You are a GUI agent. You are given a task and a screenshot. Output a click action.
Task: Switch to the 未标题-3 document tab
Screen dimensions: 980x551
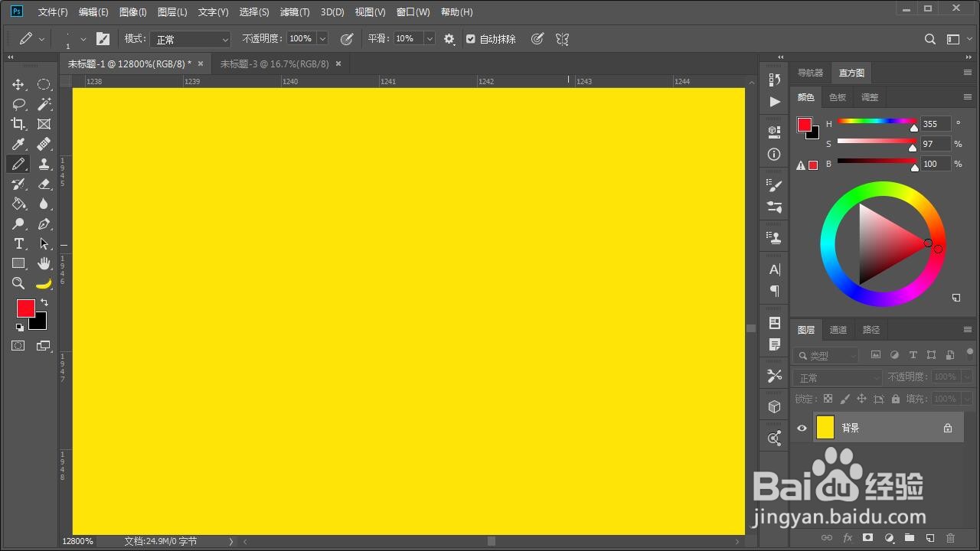point(274,64)
